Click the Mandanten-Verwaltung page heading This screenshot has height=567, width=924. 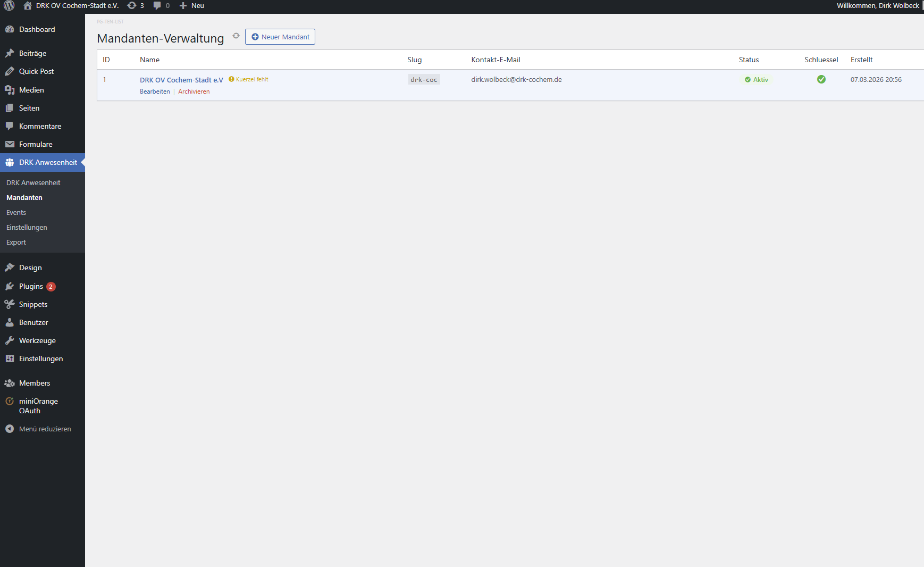click(x=161, y=38)
